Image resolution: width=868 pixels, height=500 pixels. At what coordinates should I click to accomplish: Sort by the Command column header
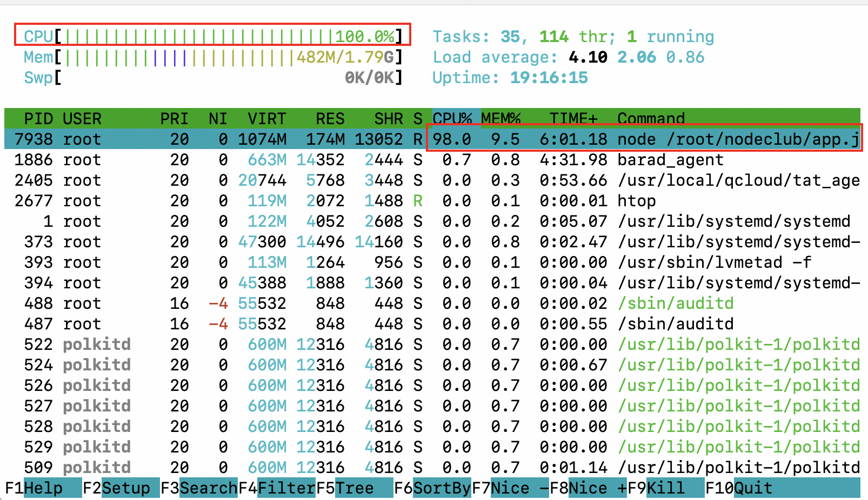[x=651, y=118]
